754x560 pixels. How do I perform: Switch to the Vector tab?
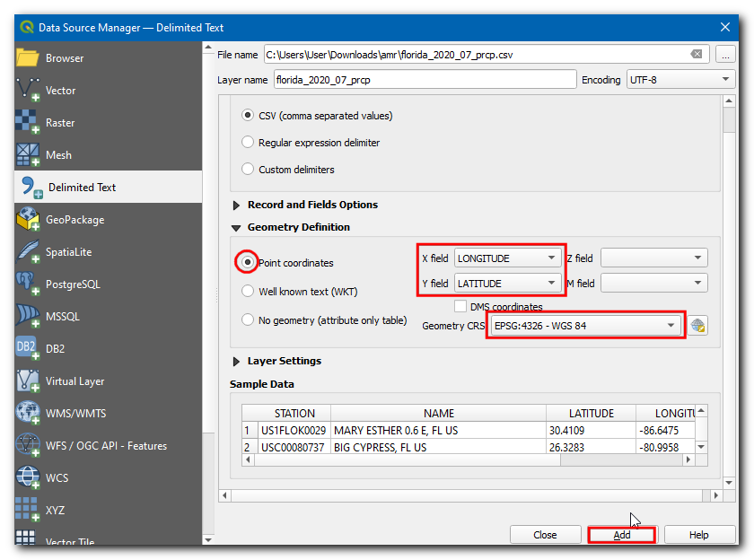(60, 91)
